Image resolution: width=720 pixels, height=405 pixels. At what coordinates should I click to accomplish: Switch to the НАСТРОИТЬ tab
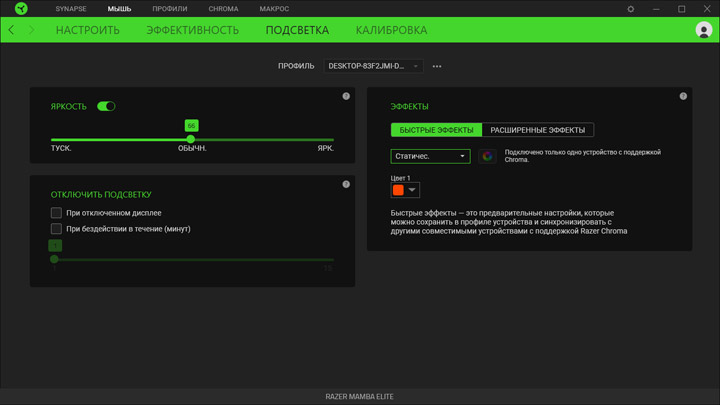click(88, 30)
